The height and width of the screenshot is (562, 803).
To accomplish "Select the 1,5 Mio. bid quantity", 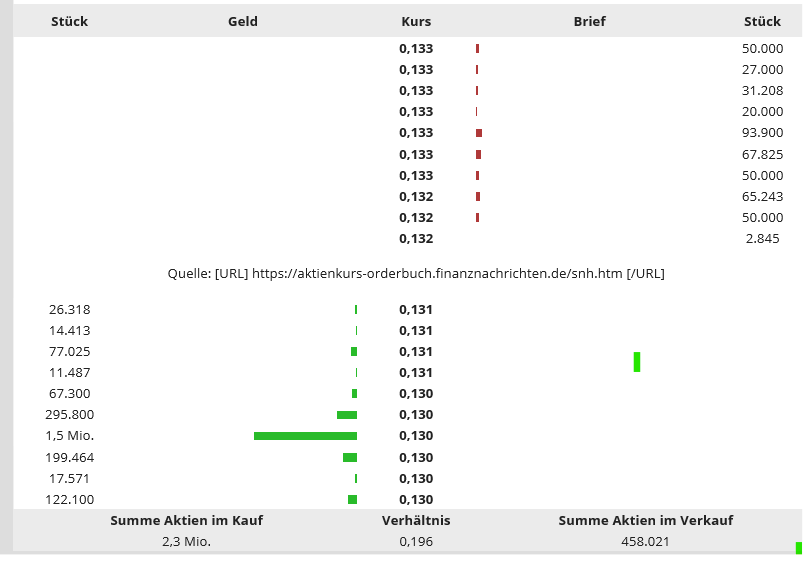I will point(69,436).
